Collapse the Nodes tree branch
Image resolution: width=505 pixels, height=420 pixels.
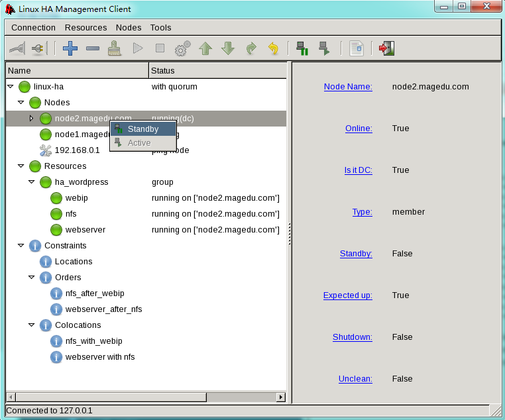pyautogui.click(x=21, y=102)
